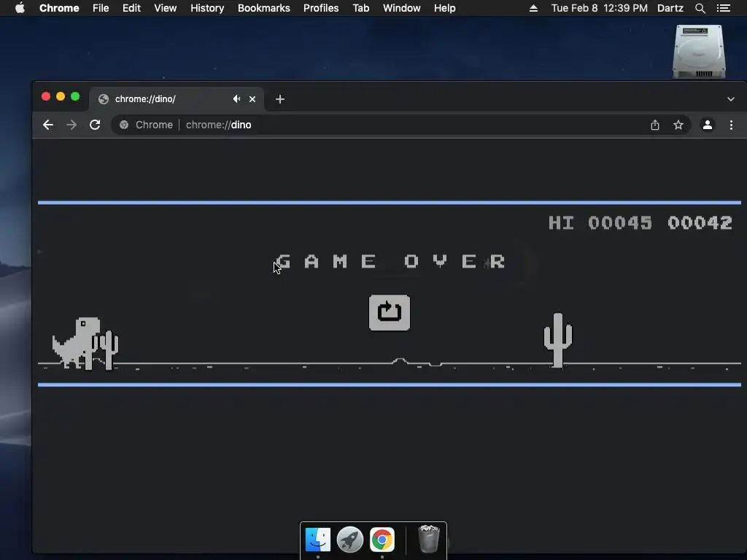Click the forward navigation arrow
This screenshot has width=747, height=560.
coord(71,125)
